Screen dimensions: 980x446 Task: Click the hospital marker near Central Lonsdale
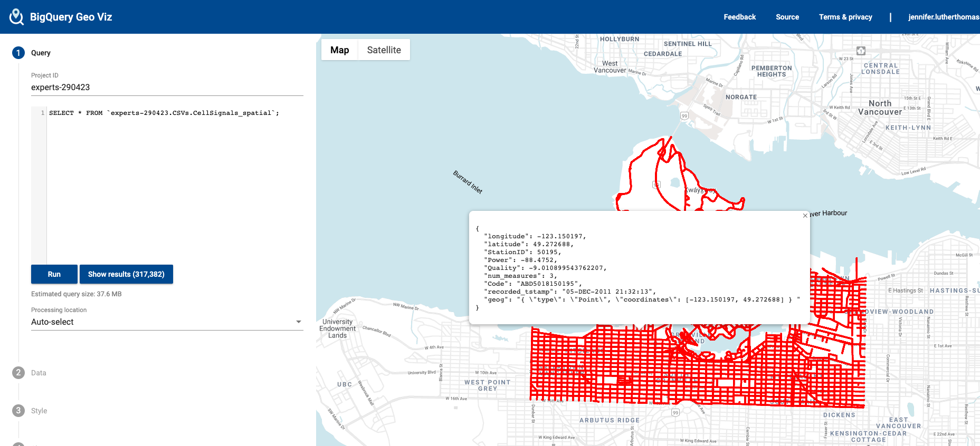tap(861, 51)
